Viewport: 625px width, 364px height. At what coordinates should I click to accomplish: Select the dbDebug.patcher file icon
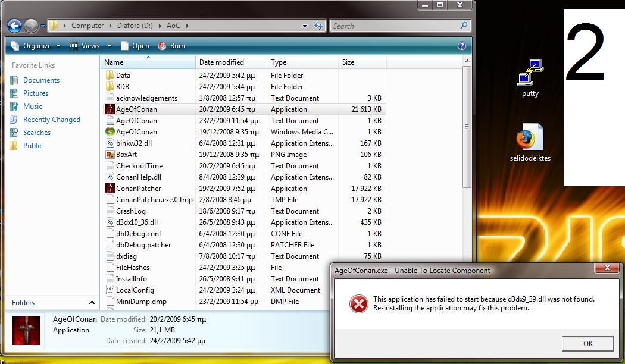tap(110, 244)
